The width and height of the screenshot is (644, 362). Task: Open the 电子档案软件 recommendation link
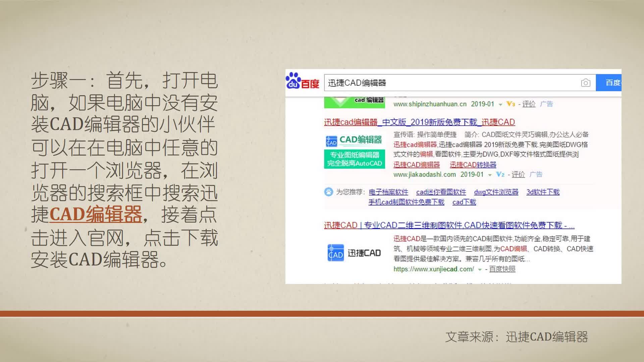(388, 192)
